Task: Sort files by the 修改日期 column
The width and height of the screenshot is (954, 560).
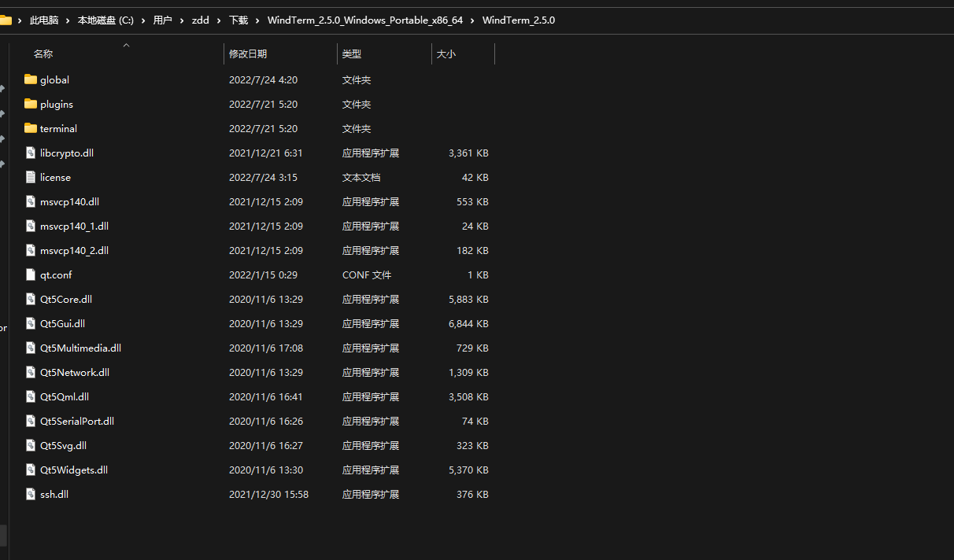Action: pos(249,53)
